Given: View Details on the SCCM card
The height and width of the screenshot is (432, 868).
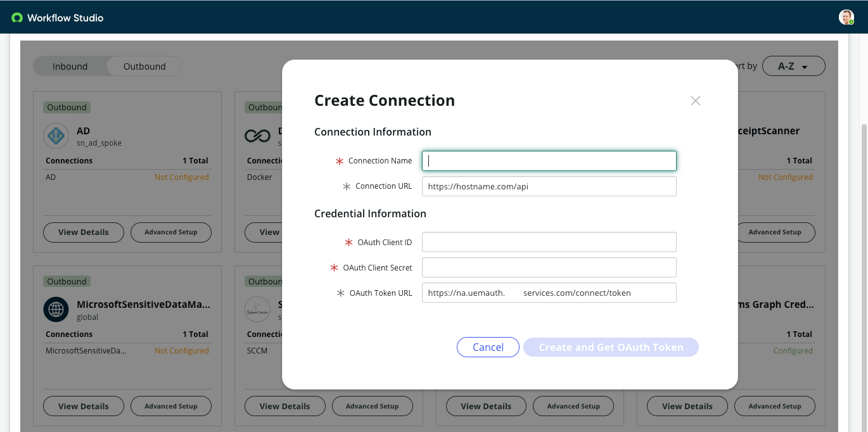Looking at the screenshot, I should (284, 406).
